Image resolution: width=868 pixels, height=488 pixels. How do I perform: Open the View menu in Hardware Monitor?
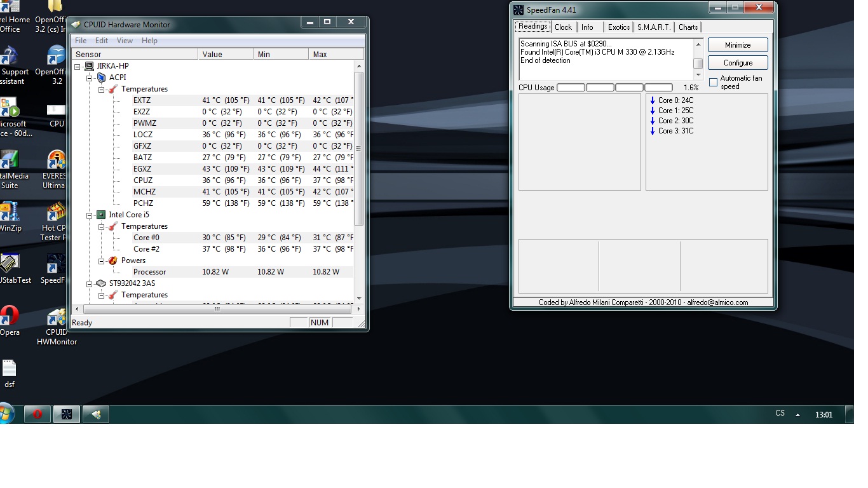pyautogui.click(x=125, y=41)
